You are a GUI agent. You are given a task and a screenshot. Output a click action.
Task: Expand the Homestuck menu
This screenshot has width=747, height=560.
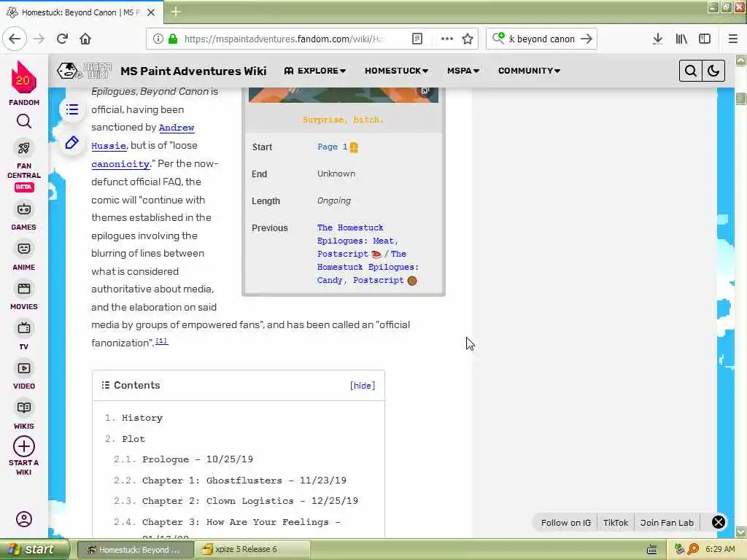pyautogui.click(x=396, y=71)
